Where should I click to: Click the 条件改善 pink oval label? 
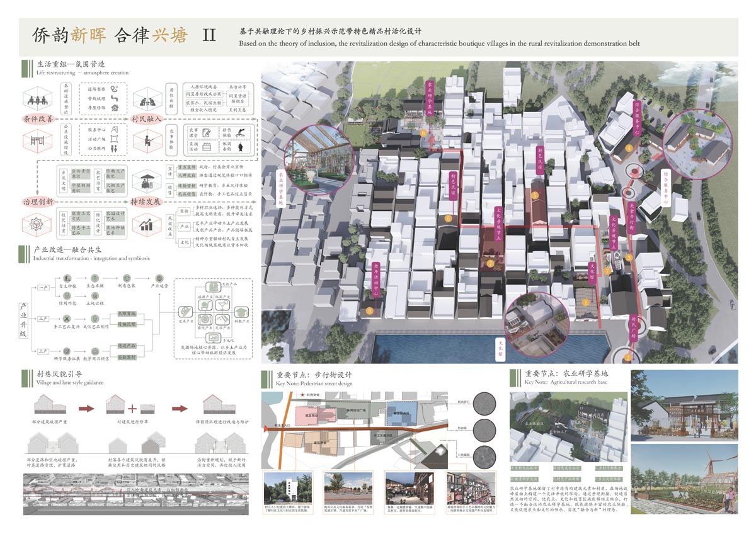pyautogui.click(x=39, y=119)
